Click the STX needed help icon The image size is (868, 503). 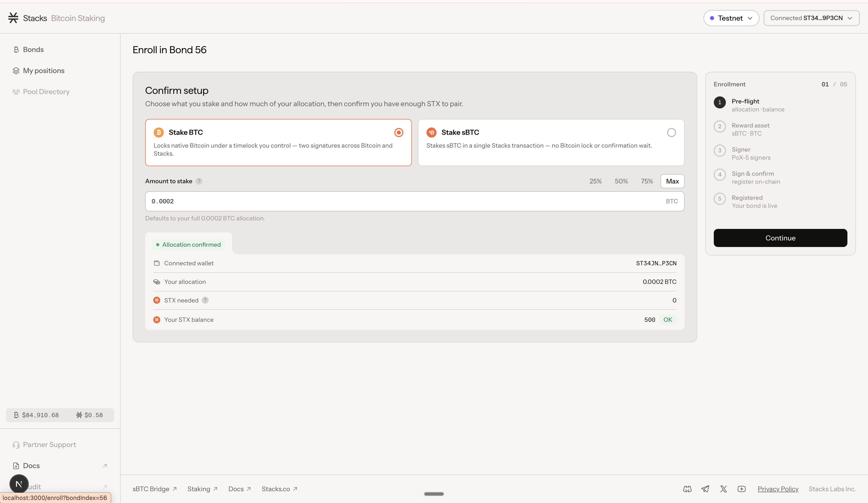(205, 300)
